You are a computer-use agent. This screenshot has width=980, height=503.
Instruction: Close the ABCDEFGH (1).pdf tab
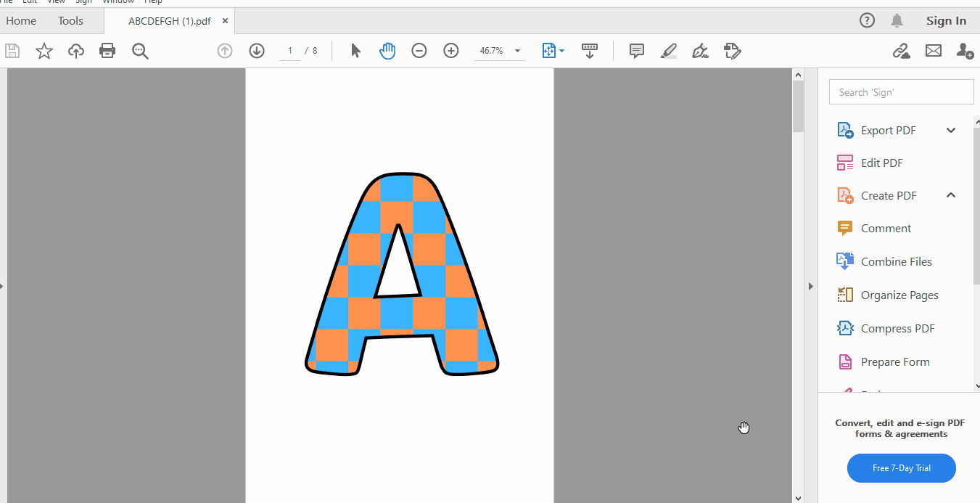pyautogui.click(x=225, y=21)
